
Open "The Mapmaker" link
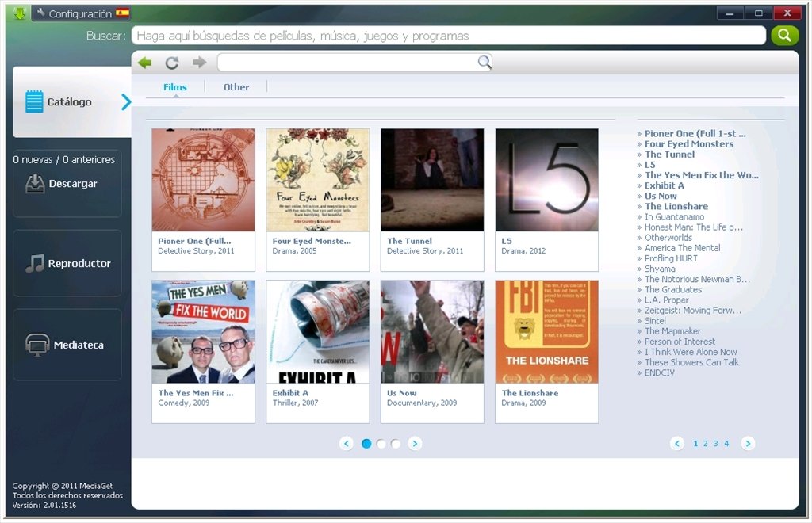(672, 331)
